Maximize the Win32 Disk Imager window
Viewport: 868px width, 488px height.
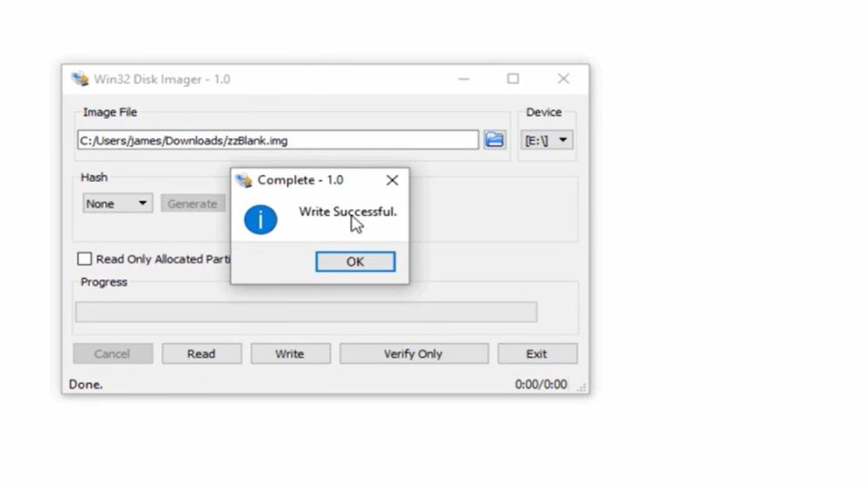(513, 79)
